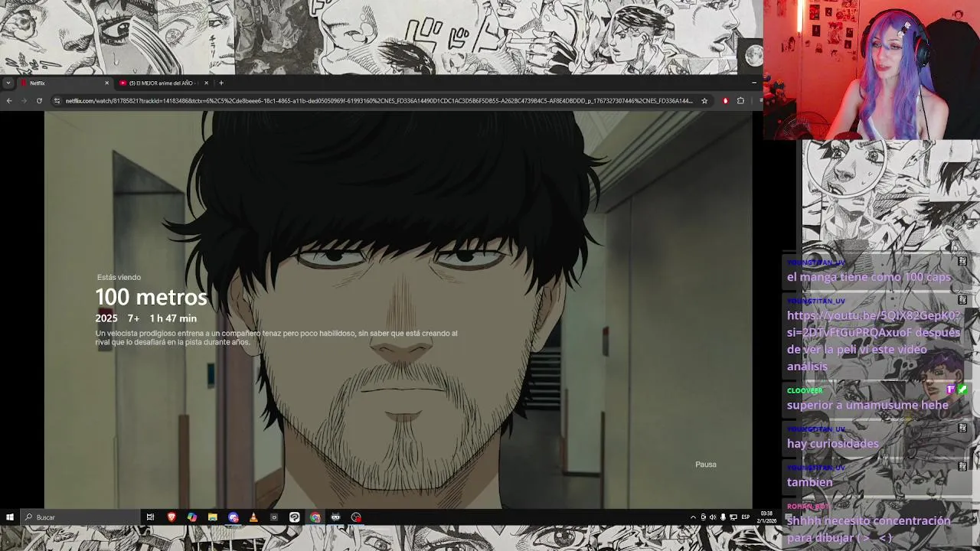The height and width of the screenshot is (551, 980).
Task: View site information icon in address bar
Action: tap(57, 100)
